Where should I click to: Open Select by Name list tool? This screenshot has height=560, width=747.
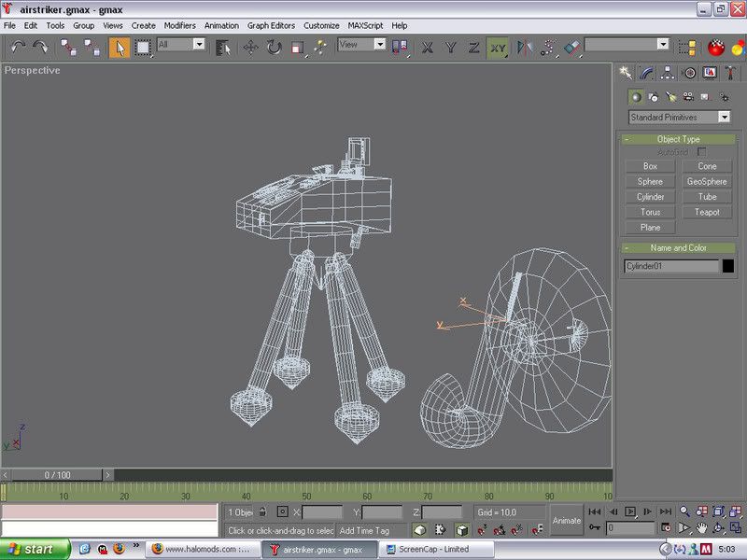click(223, 48)
